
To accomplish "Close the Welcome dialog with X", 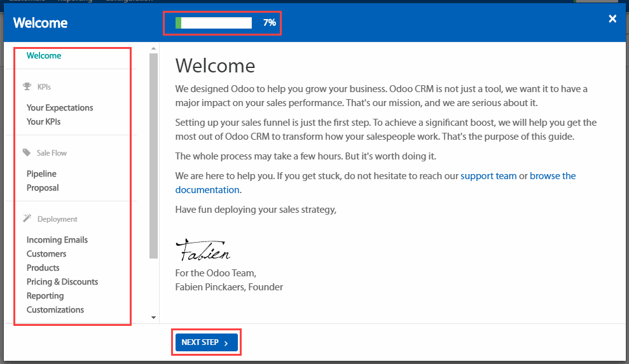I will (612, 19).
